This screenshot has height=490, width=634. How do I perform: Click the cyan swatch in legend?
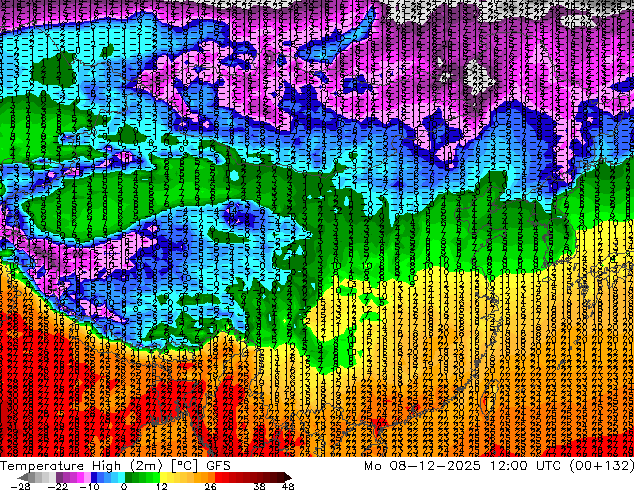[x=121, y=477]
